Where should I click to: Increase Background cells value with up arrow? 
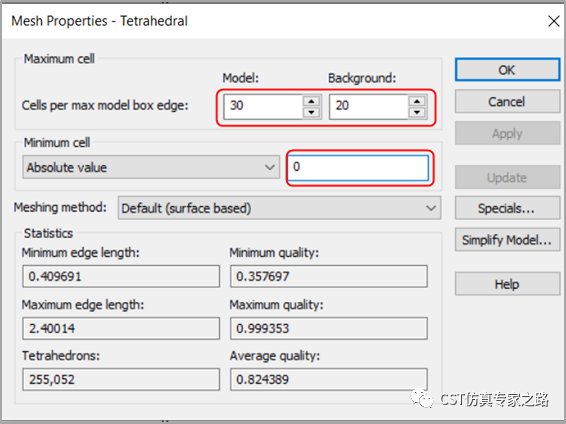pyautogui.click(x=417, y=101)
